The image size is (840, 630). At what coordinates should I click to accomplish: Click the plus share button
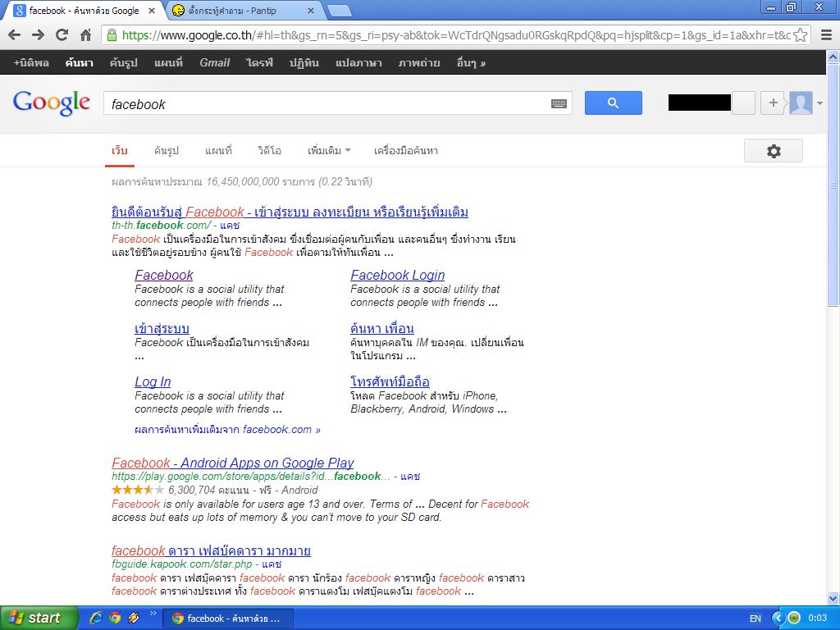pos(773,103)
